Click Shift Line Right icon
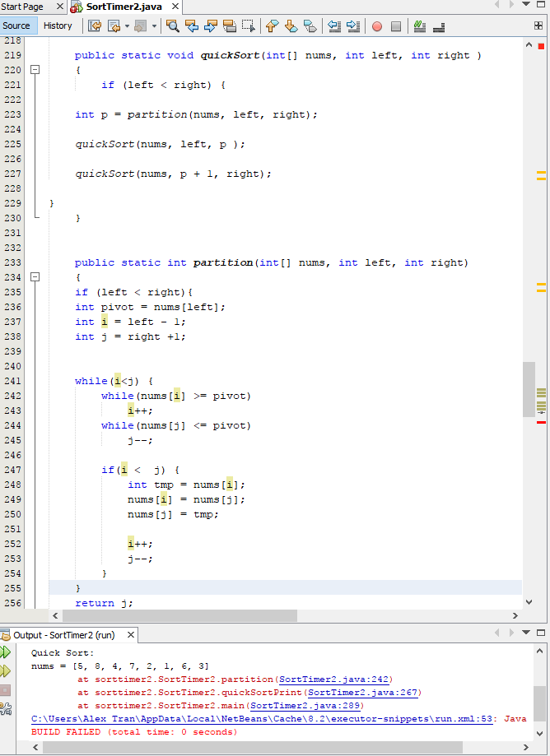 pos(353,26)
